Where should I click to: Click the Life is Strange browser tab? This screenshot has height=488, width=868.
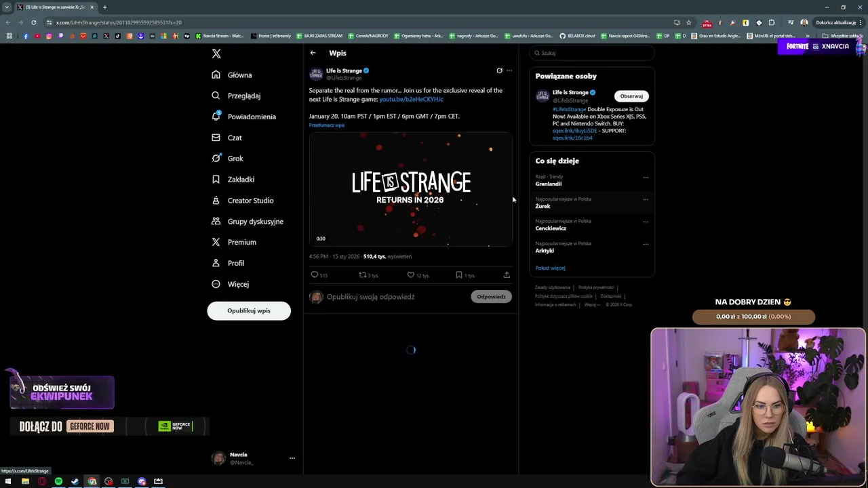point(56,7)
